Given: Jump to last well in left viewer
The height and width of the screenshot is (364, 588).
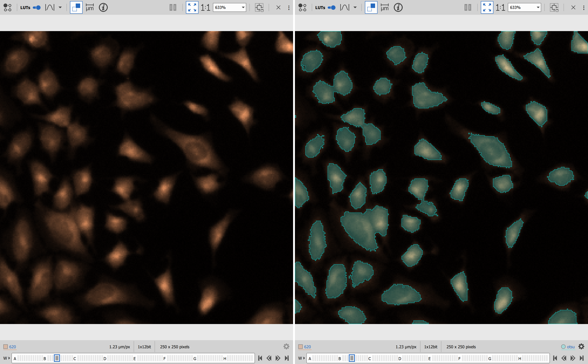Looking at the screenshot, I should tap(287, 358).
